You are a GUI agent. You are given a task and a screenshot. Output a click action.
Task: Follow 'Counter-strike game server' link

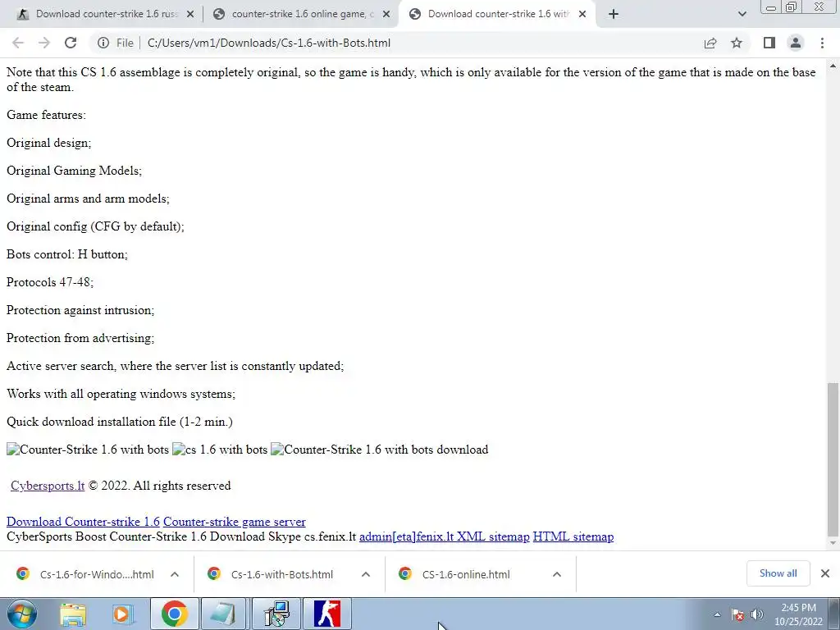coord(234,521)
